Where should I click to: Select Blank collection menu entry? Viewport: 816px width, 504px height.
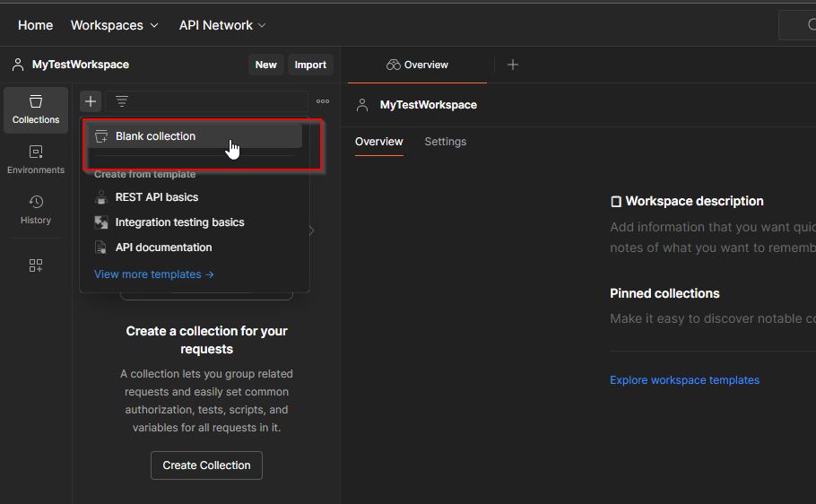click(195, 136)
